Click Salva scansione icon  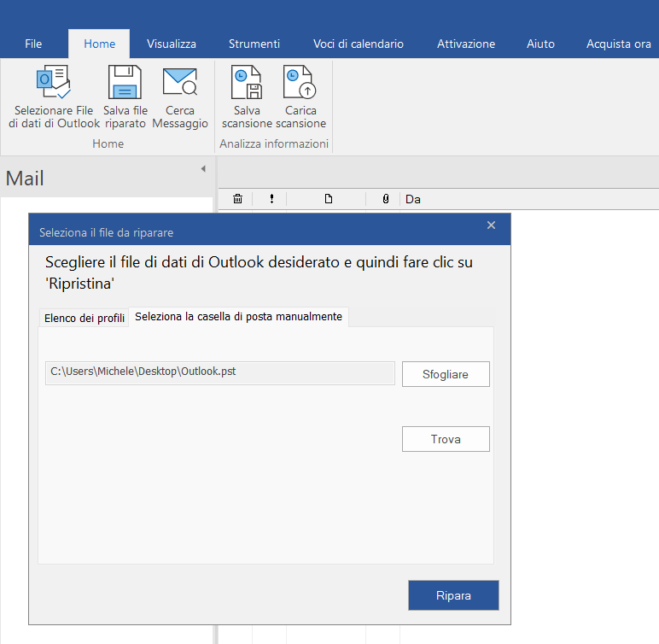[x=247, y=82]
